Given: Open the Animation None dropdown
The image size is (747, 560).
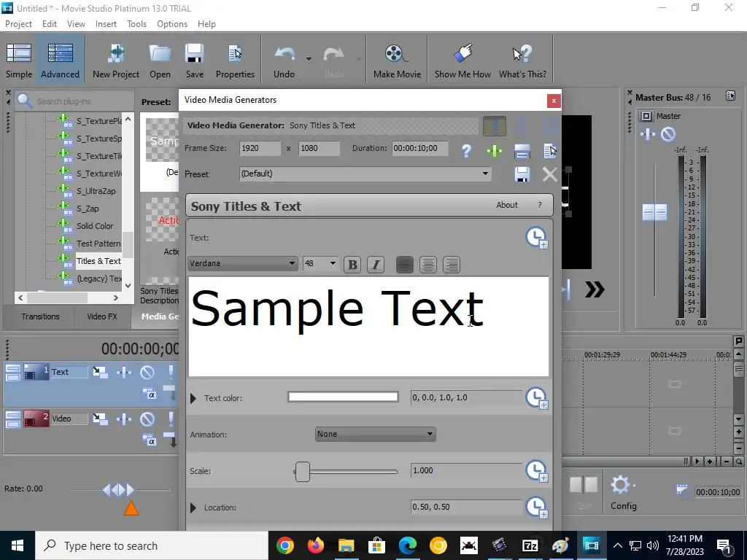Looking at the screenshot, I should (x=376, y=434).
